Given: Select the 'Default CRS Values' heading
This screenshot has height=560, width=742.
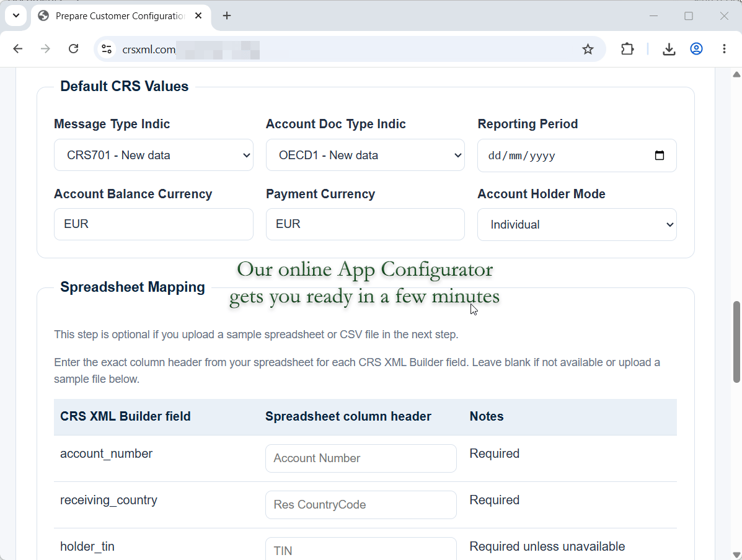Looking at the screenshot, I should pos(125,86).
